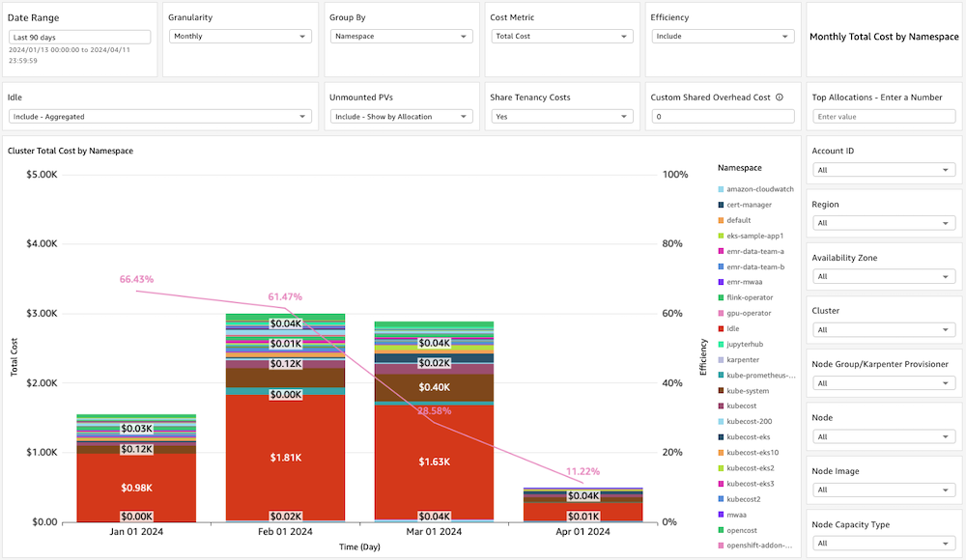
Task: Click the $1.63K Idle segment in March
Action: point(435,462)
